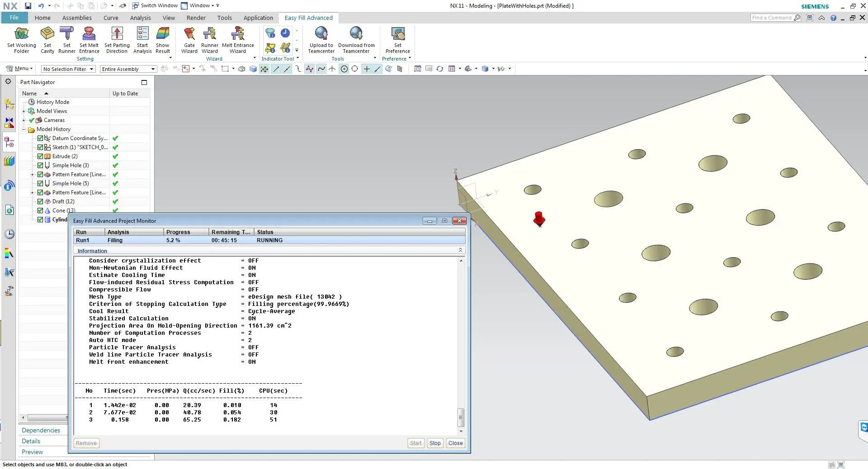
Task: Click the Start button in Project Monitor
Action: [x=415, y=443]
